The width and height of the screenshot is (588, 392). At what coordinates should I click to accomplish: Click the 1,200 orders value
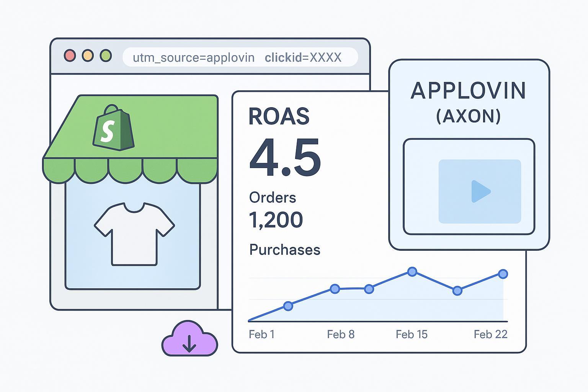point(276,220)
